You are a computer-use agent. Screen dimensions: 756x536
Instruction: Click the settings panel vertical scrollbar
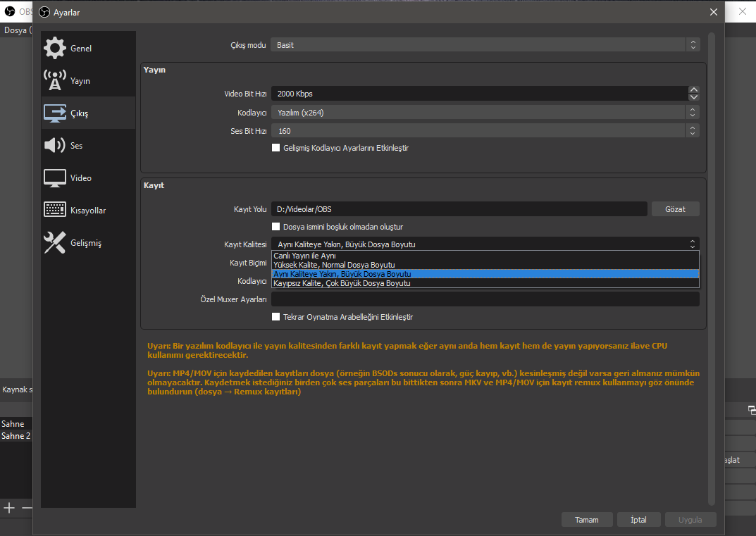[x=711, y=268]
